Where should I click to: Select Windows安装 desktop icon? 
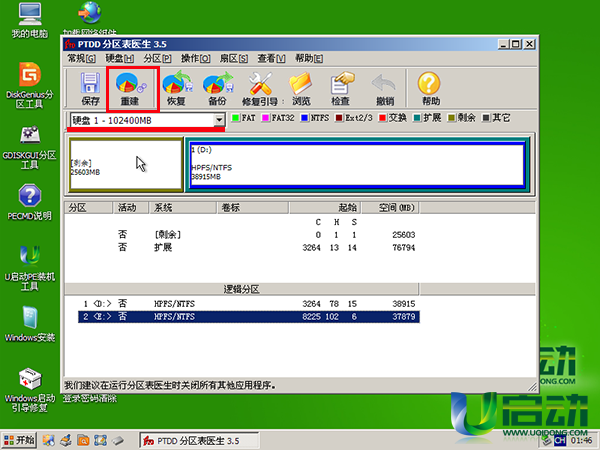point(29,324)
